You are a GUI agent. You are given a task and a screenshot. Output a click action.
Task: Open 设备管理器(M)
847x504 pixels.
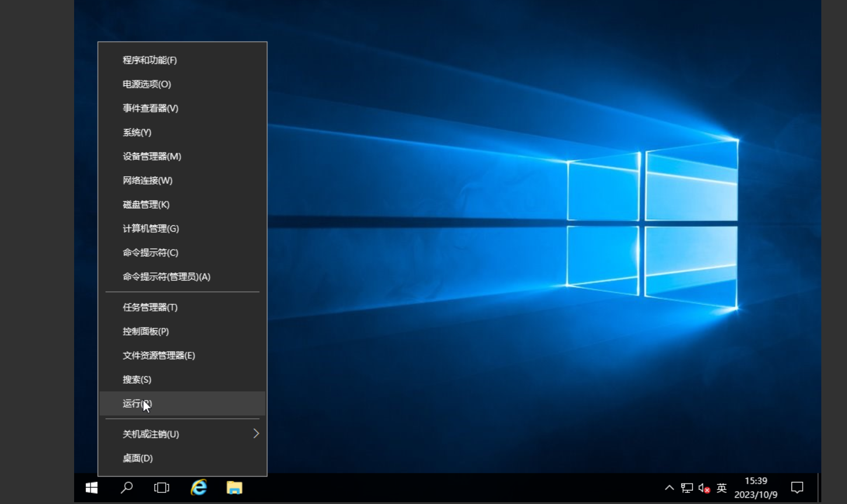pos(183,156)
